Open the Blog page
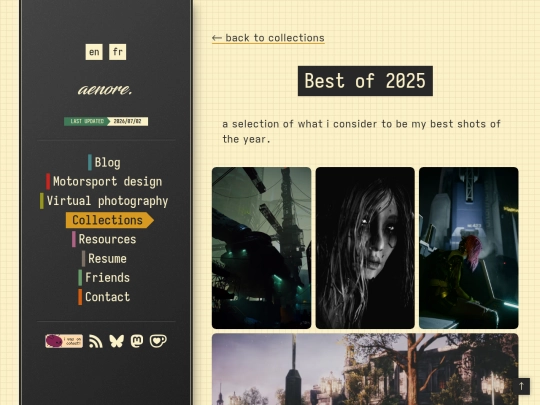The image size is (540, 405). pyautogui.click(x=104, y=163)
